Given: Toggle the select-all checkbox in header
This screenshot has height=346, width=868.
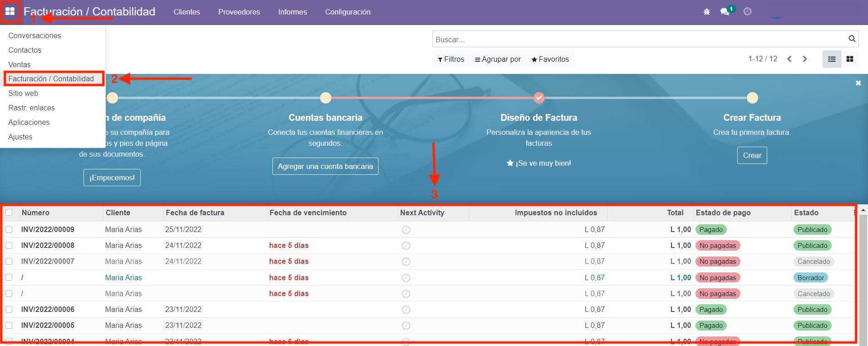Looking at the screenshot, I should point(9,213).
